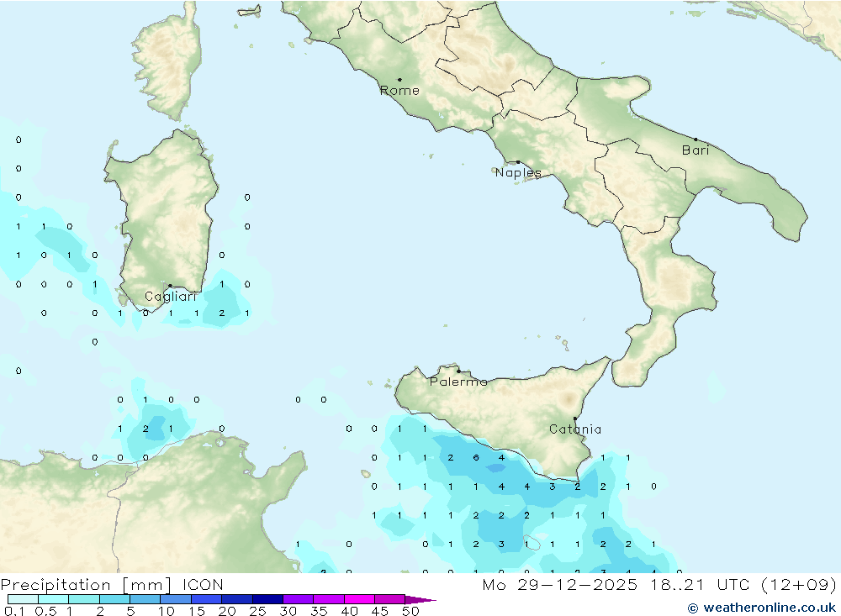Open the weatheronline.co.uk copyright link

click(762, 608)
